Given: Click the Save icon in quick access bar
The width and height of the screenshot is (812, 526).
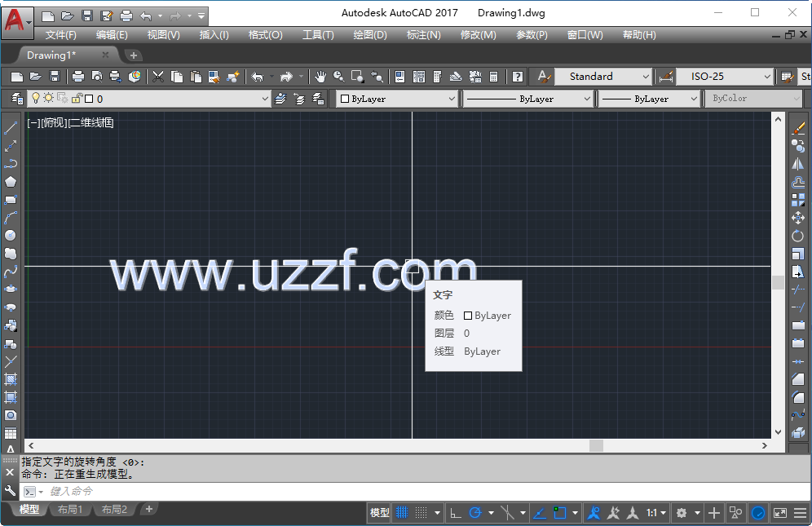Looking at the screenshot, I should point(87,16).
